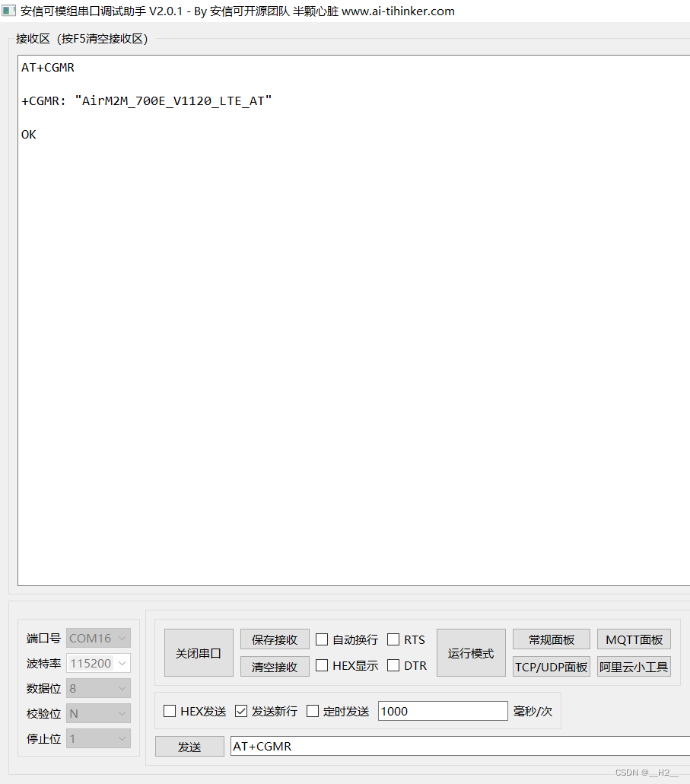Click the 关闭串口 button

click(x=199, y=653)
